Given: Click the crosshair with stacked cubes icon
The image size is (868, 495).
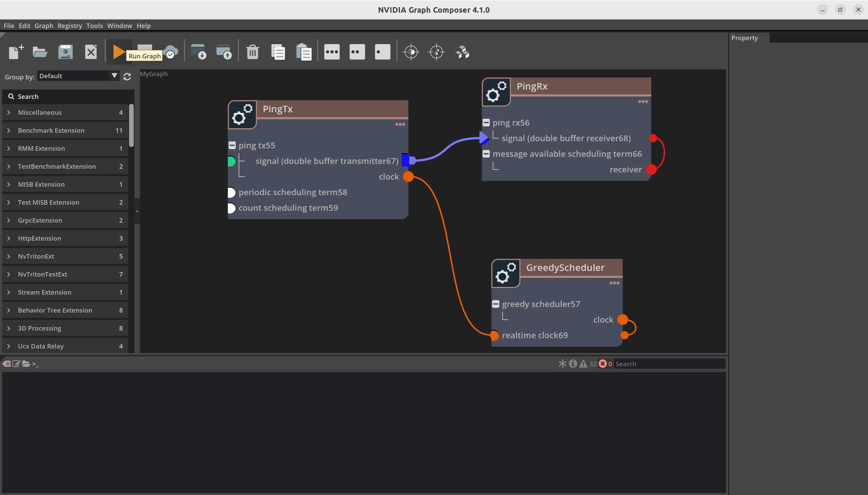Looking at the screenshot, I should (437, 52).
